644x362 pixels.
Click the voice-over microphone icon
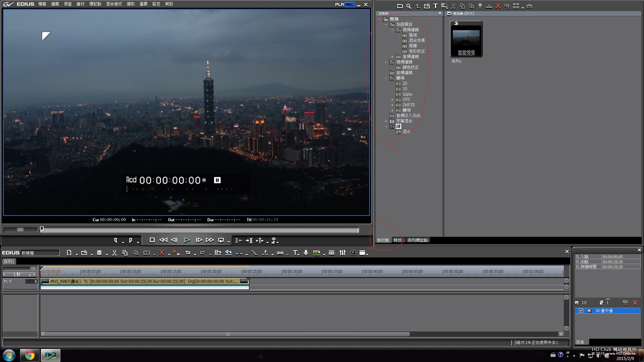click(306, 253)
